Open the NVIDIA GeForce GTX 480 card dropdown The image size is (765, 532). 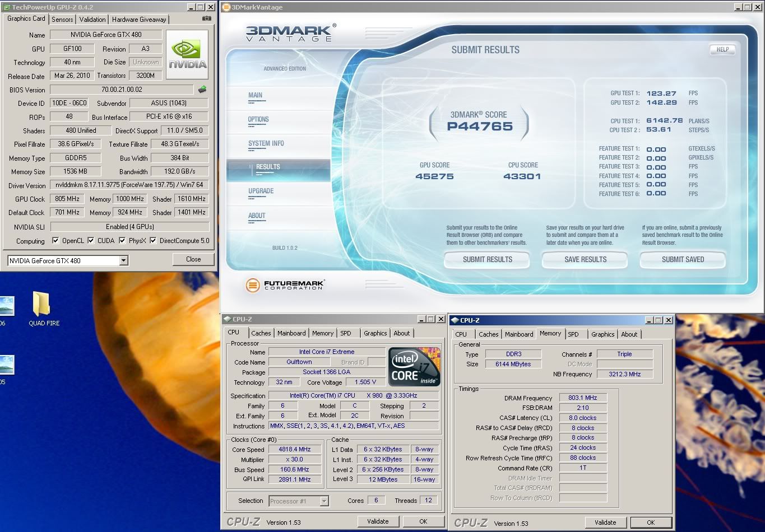pos(123,260)
